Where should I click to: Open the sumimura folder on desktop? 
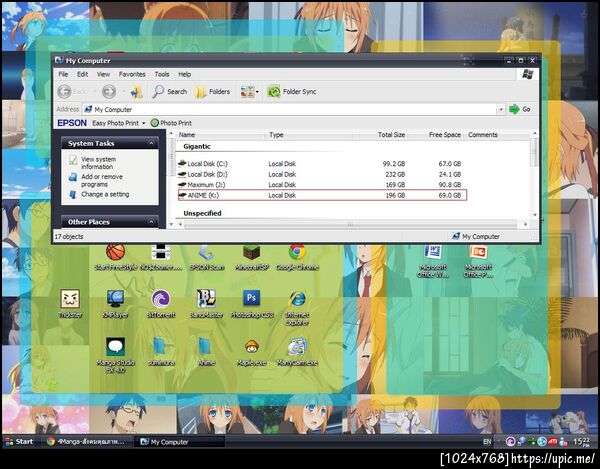(161, 352)
